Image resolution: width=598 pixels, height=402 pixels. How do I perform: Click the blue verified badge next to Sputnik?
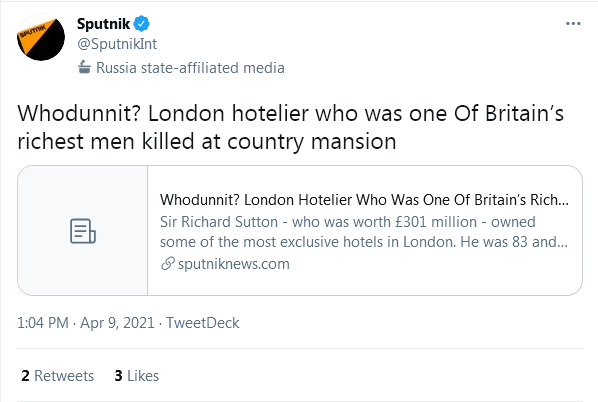[x=141, y=24]
